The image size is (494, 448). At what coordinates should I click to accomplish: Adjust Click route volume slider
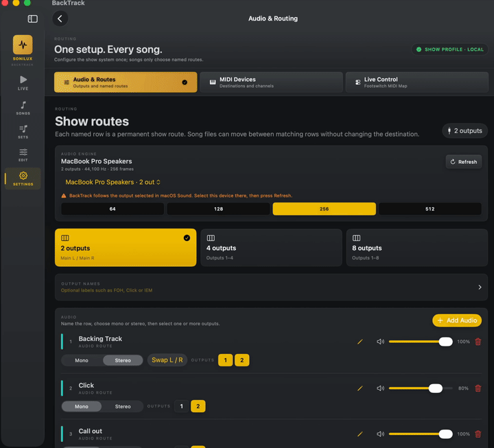tap(421, 388)
